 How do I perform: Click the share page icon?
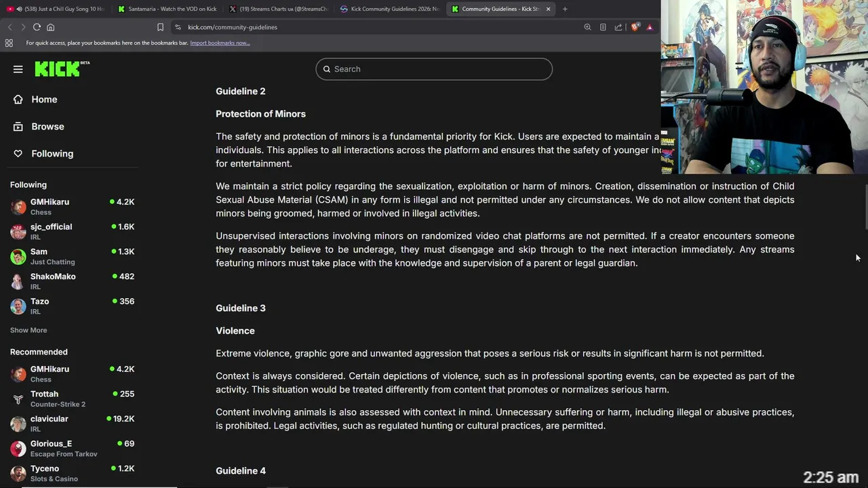click(x=618, y=27)
